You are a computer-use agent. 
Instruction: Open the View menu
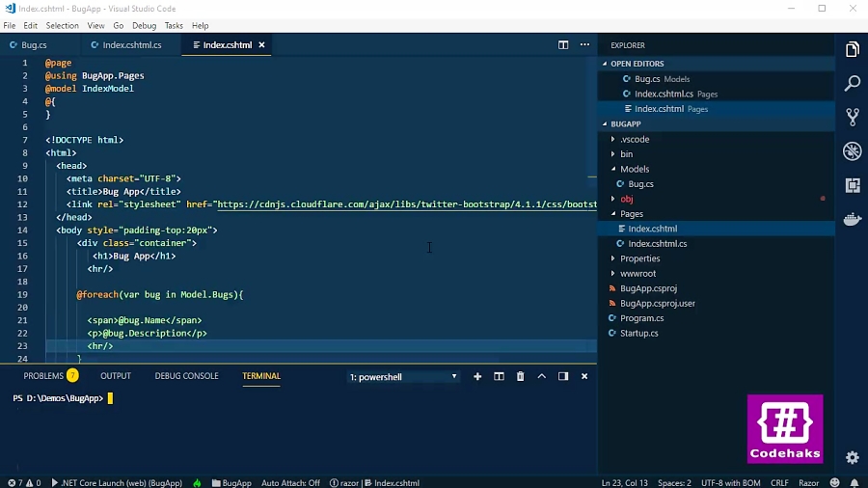tap(95, 25)
